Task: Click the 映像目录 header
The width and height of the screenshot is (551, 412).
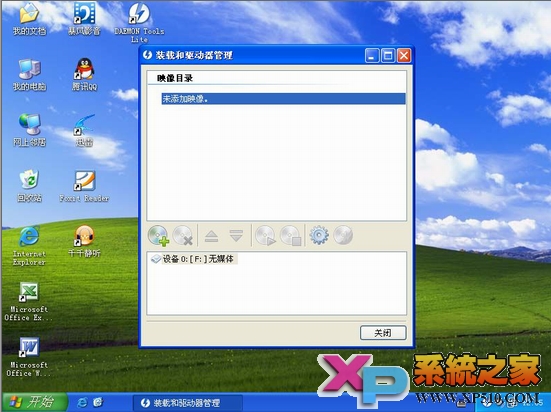Action: tap(175, 78)
